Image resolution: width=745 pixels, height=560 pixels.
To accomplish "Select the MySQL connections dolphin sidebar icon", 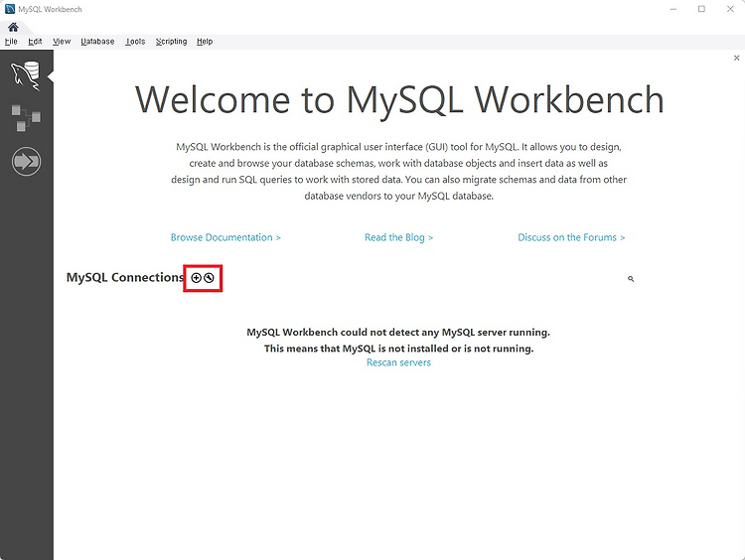I will 26,75.
